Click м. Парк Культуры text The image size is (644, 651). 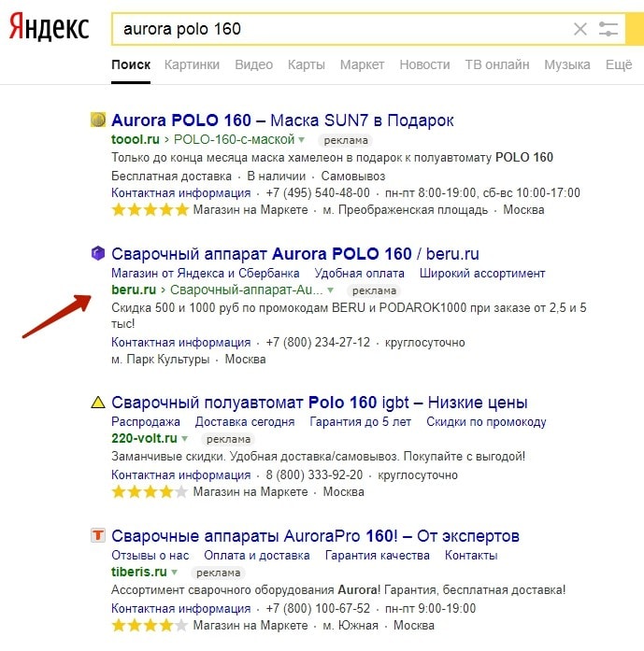tap(161, 360)
